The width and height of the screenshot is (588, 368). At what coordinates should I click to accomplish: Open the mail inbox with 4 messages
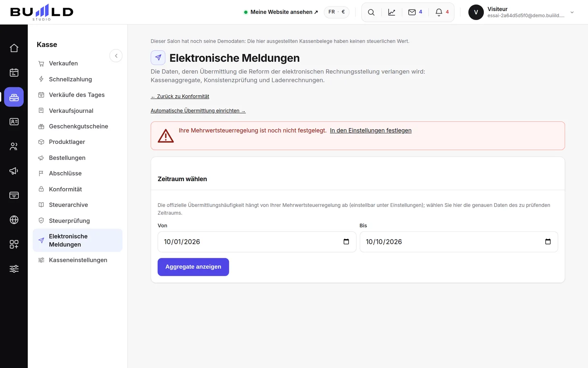[415, 12]
